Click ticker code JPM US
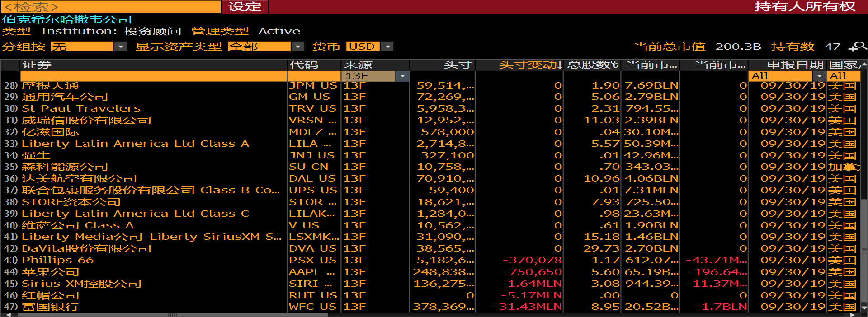This screenshot has height=317, width=868. click(313, 85)
